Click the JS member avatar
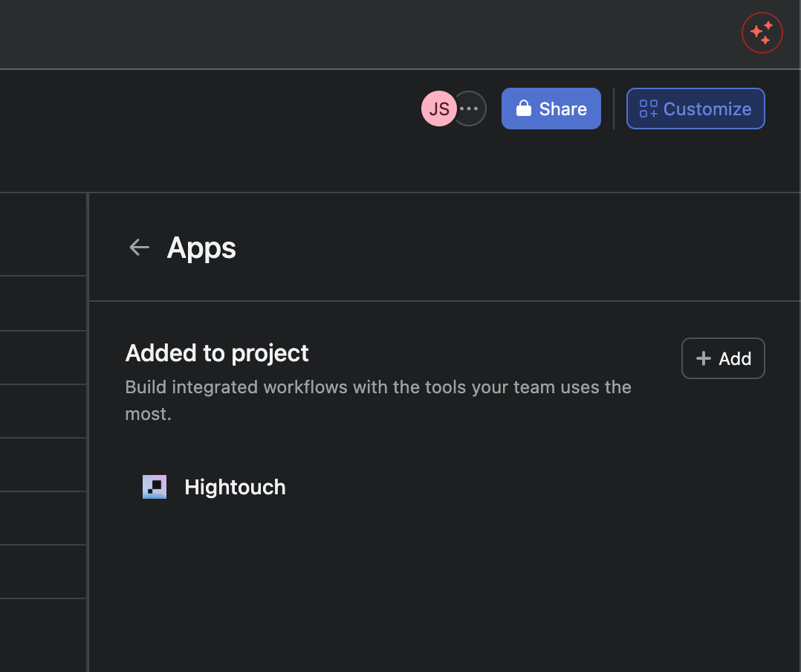Viewport: 801px width, 672px height. pyautogui.click(x=439, y=109)
